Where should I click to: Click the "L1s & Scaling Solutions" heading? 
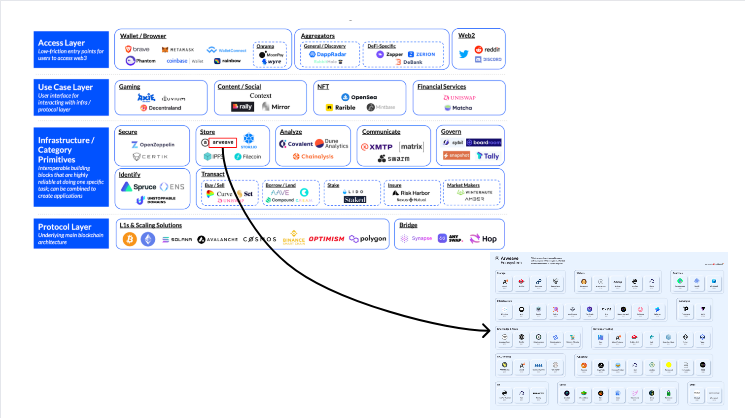[x=151, y=225]
